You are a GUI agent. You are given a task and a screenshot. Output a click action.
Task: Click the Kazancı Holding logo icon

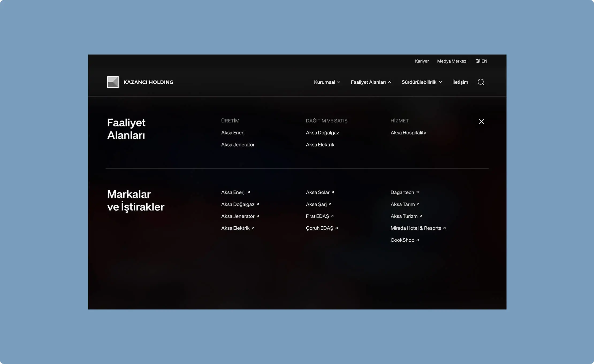coord(113,82)
